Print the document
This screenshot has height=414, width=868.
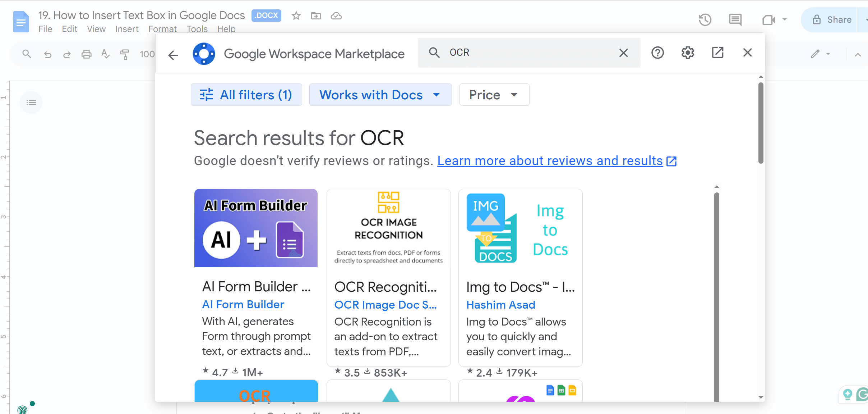[x=86, y=54]
